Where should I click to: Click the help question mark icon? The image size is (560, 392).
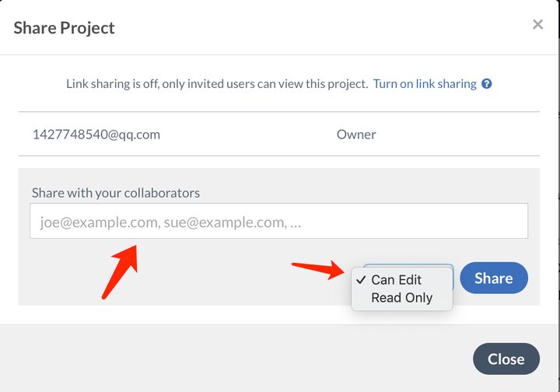click(x=487, y=84)
